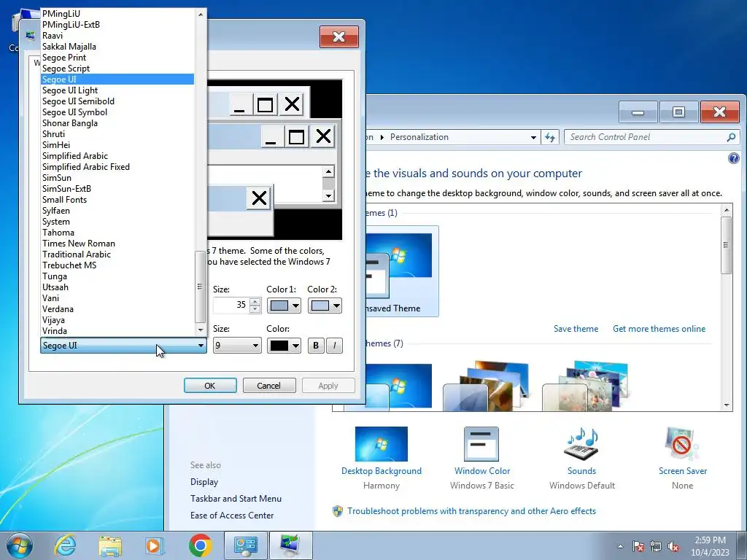Click OK in the appearance dialog

coord(210,386)
